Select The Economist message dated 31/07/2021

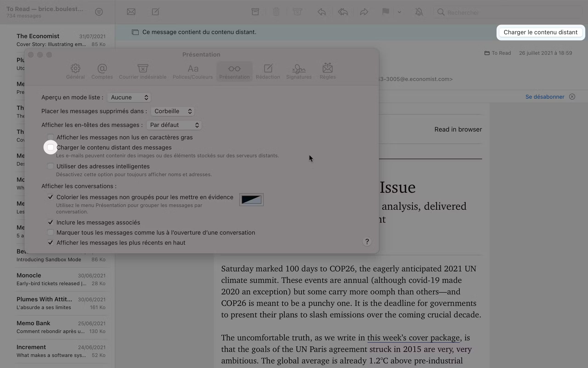[61, 40]
